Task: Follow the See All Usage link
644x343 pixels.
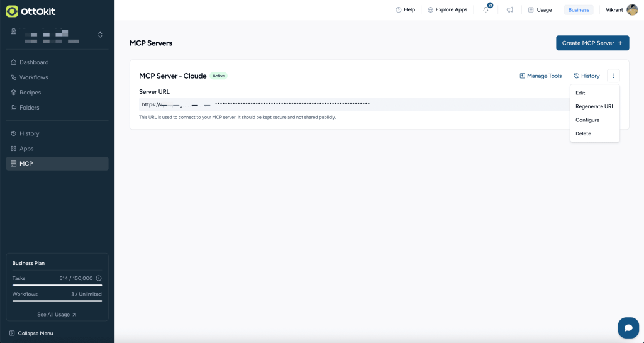Action: click(57, 315)
